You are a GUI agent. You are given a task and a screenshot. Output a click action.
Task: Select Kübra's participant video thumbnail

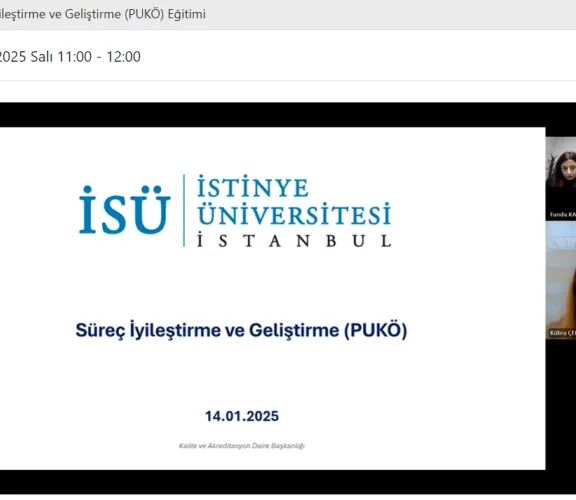(561, 280)
